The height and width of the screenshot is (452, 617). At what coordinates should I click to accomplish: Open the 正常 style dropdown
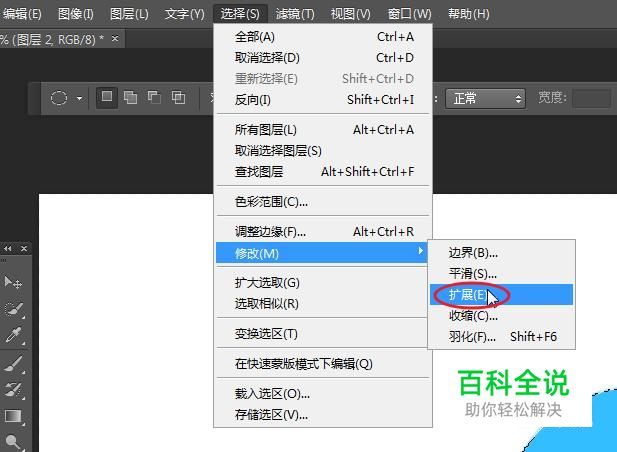pyautogui.click(x=486, y=98)
